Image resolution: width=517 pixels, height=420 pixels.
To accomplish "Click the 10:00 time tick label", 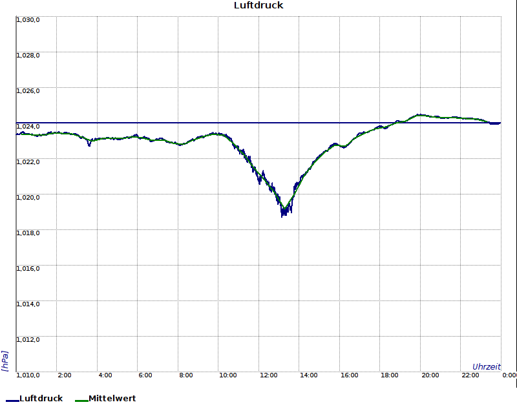I will tap(228, 375).
